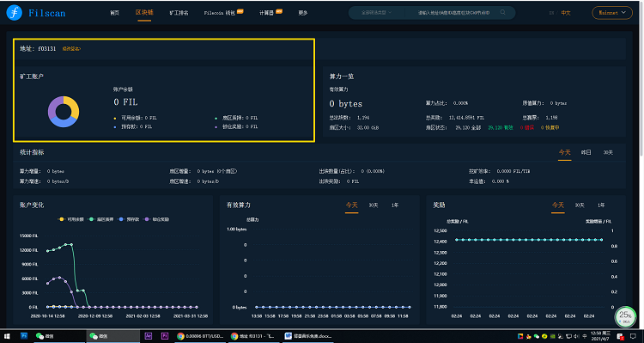644x343 pixels.
Task: Go to 首页 home tab
Action: (114, 13)
